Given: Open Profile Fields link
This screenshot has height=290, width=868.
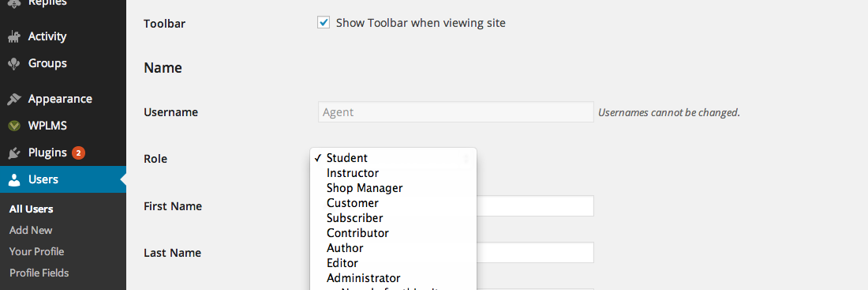Looking at the screenshot, I should click(39, 273).
